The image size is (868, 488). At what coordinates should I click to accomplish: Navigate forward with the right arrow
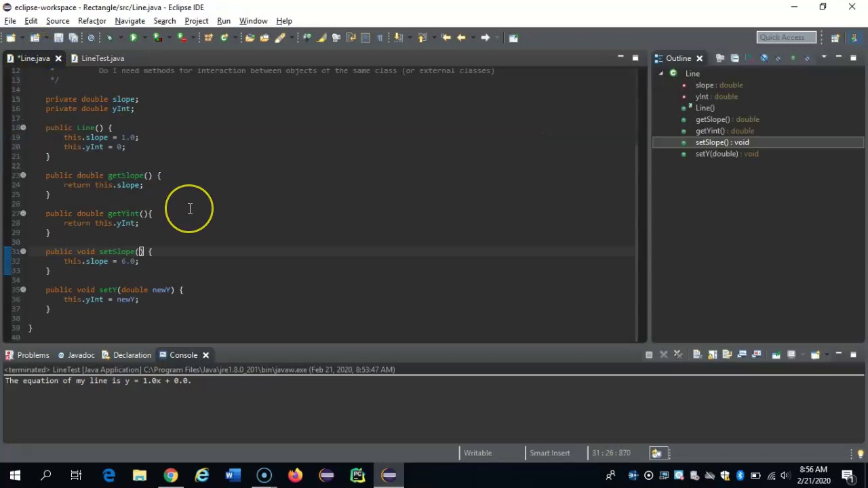point(485,37)
